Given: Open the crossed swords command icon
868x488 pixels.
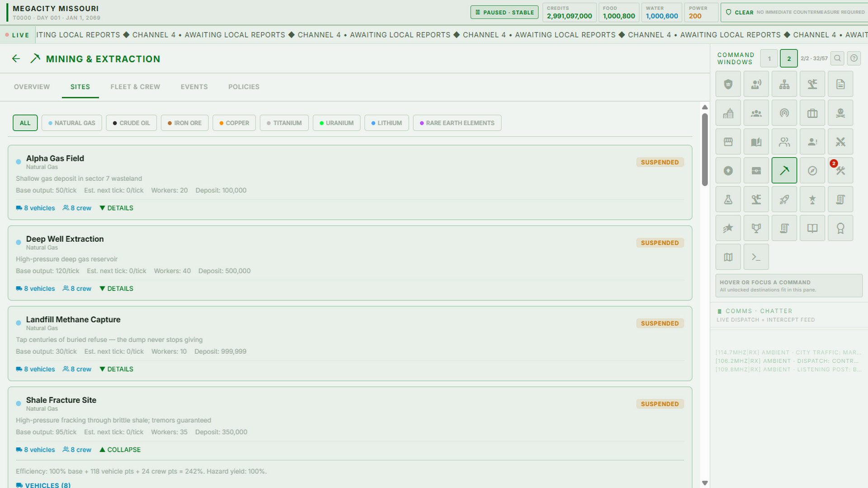Looking at the screenshot, I should pos(840,142).
